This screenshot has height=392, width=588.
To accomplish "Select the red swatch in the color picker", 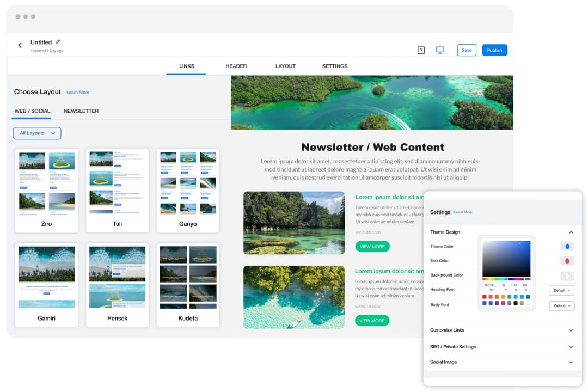I will [484, 297].
